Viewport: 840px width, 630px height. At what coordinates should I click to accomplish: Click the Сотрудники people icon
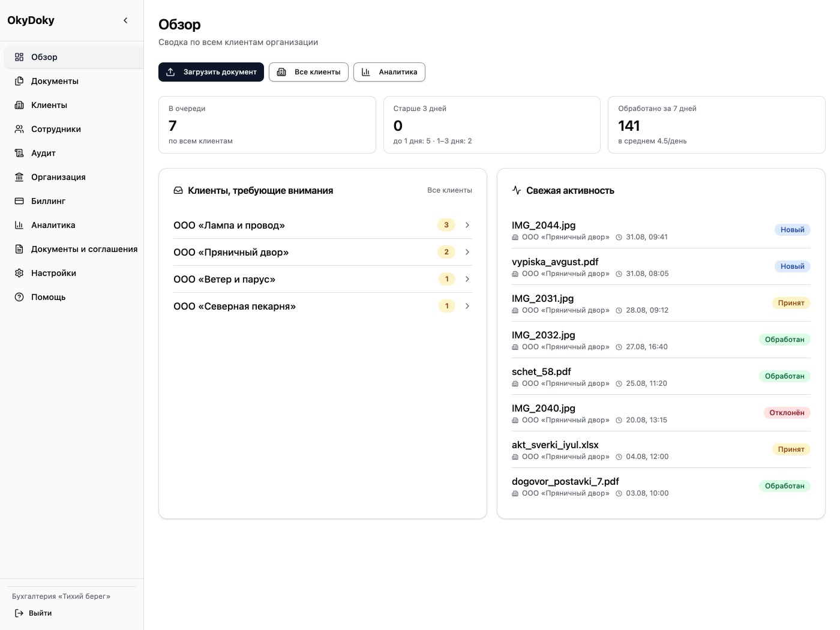(x=19, y=129)
